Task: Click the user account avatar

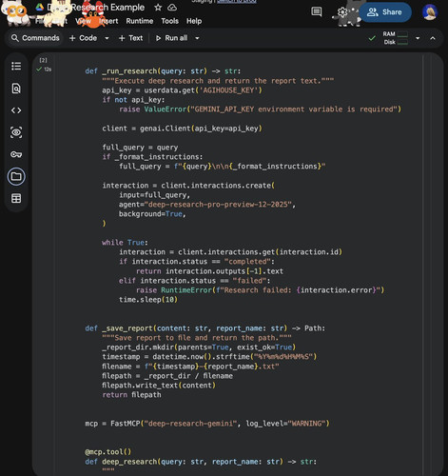Action: coord(430,12)
